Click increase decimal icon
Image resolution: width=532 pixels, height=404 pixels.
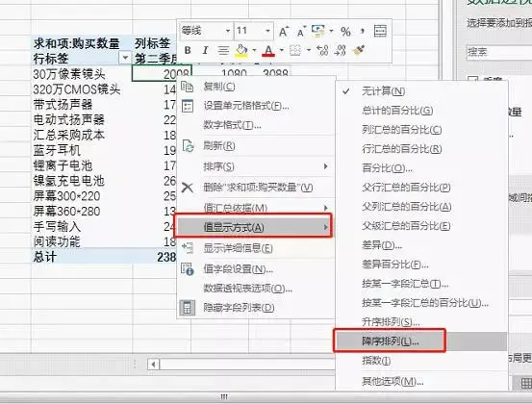tap(322, 51)
